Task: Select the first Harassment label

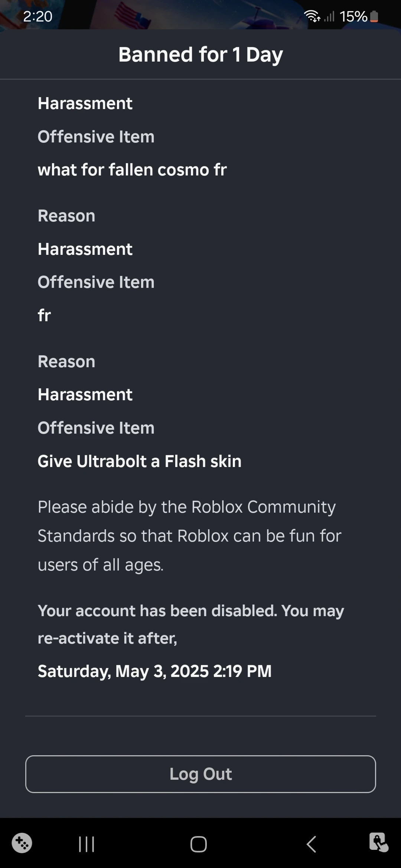Action: 85,103
